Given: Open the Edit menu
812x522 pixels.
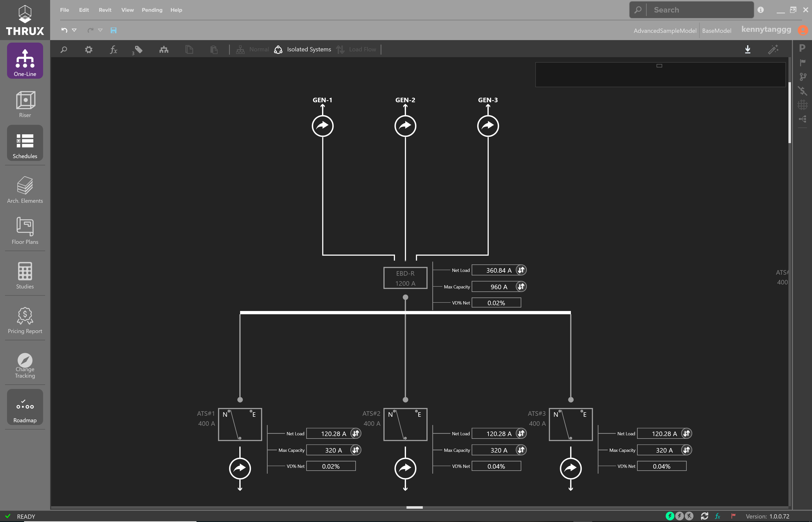Looking at the screenshot, I should coord(84,10).
